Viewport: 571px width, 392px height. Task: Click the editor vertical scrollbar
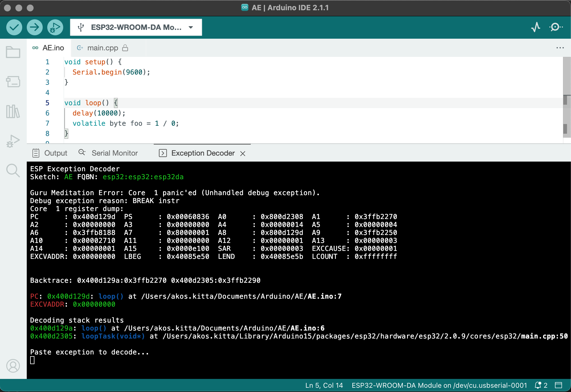pos(567,85)
